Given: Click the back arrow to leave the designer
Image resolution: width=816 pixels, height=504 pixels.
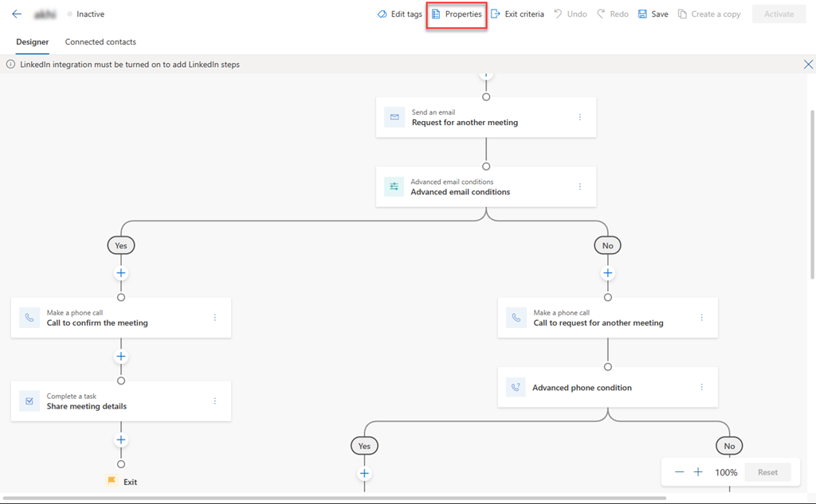Looking at the screenshot, I should coord(16,13).
